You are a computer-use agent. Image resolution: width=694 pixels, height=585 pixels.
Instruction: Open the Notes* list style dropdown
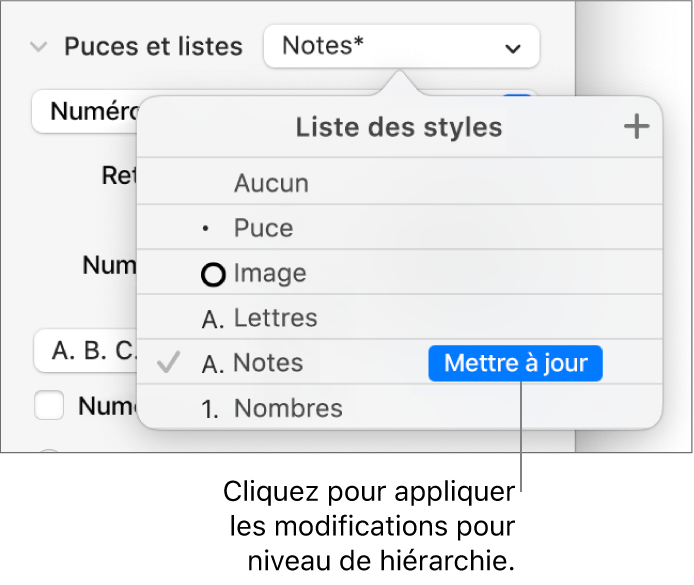coord(401,47)
